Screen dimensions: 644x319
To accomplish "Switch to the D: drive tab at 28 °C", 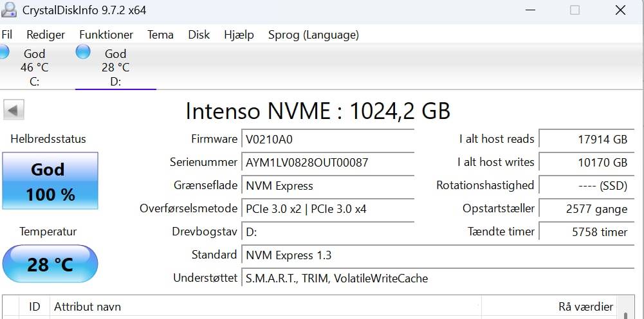I will point(115,68).
